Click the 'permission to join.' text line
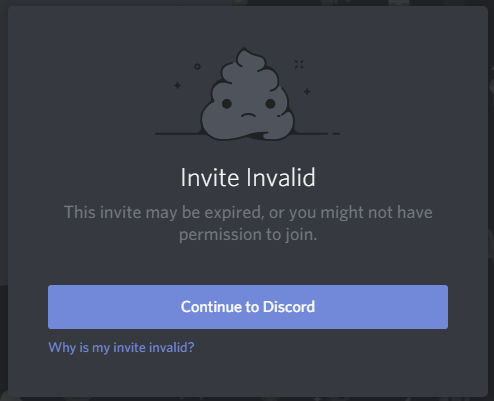The width and height of the screenshot is (494, 401). click(248, 235)
